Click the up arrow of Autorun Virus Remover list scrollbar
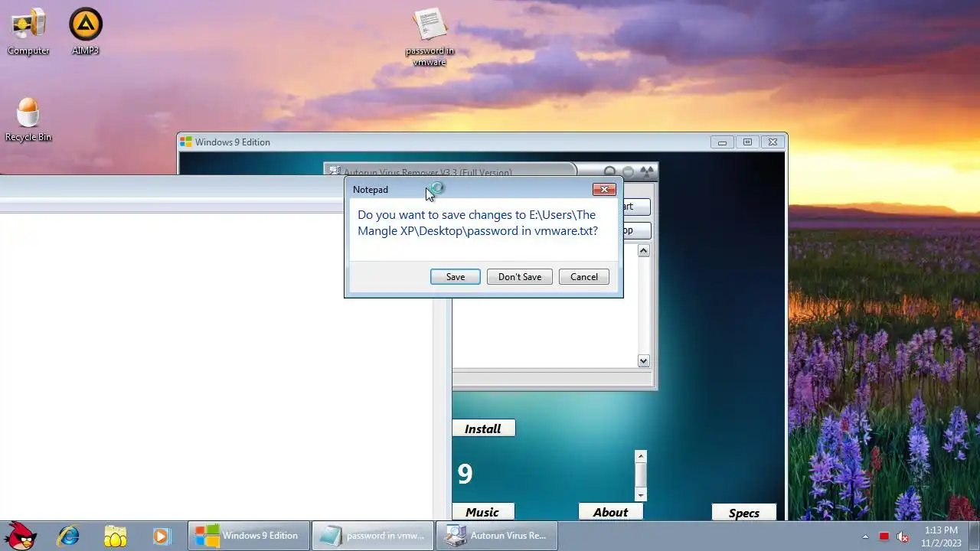The height and width of the screenshot is (551, 980). (x=643, y=251)
